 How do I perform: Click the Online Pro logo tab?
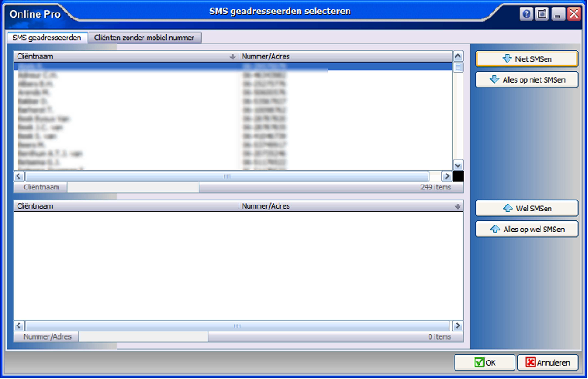click(35, 14)
